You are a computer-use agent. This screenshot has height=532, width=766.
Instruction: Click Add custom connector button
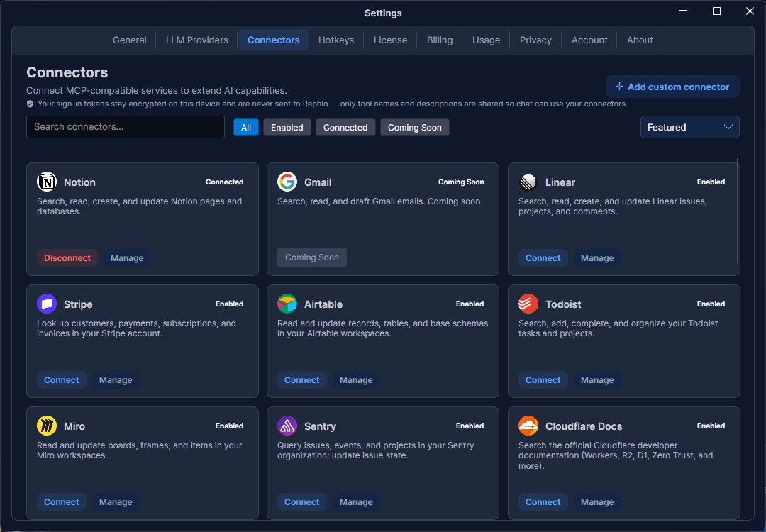click(672, 87)
